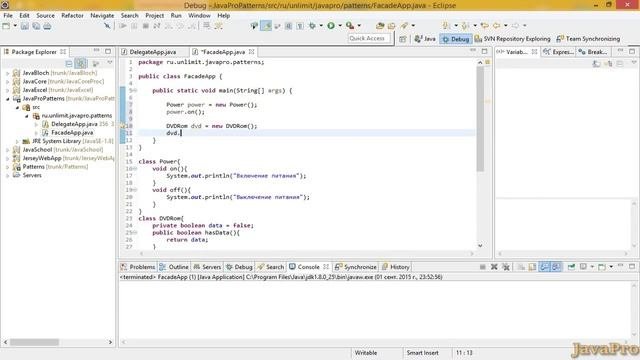Click the Next Annotation icon
Viewport: 640px width, 360px height.
(x=446, y=26)
